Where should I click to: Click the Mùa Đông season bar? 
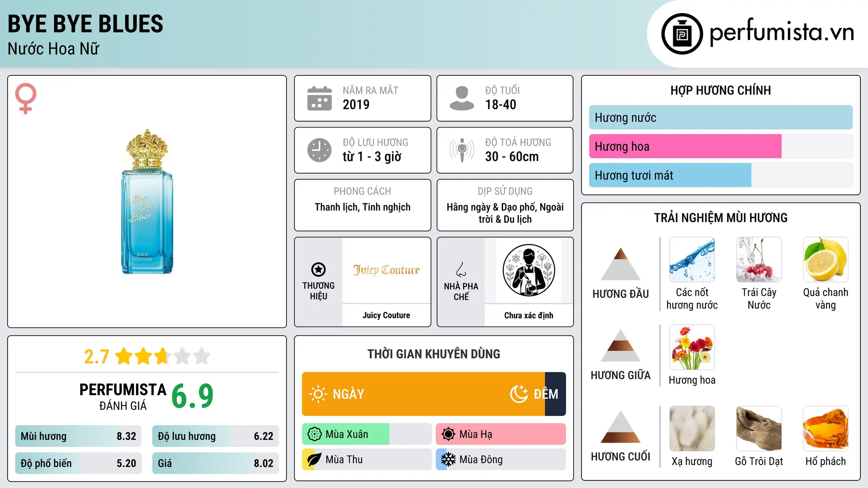point(501,460)
